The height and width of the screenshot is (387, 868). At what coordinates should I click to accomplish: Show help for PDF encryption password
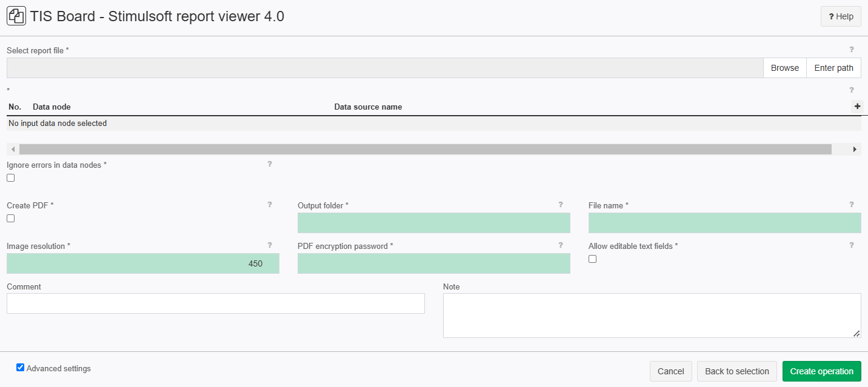[x=561, y=245]
